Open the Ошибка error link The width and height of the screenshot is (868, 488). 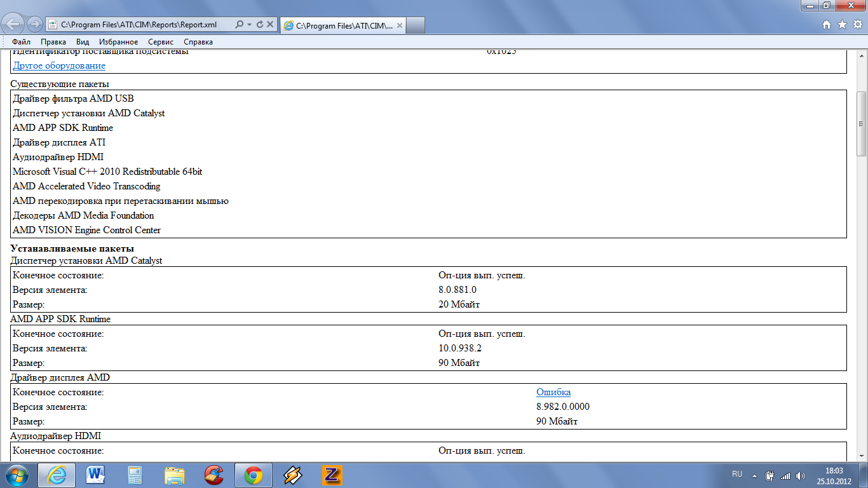click(553, 392)
